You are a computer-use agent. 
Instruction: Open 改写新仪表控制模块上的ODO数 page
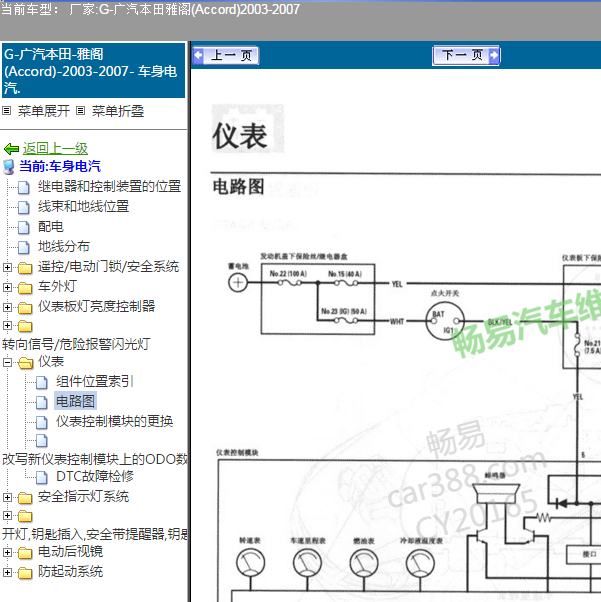94,459
